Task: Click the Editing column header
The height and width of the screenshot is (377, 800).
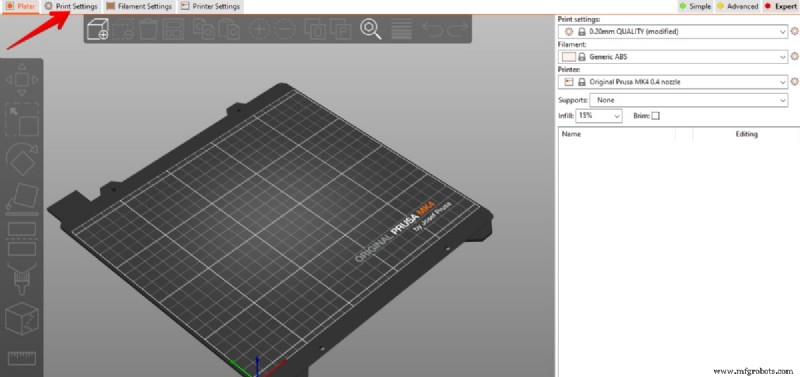Action: click(x=746, y=134)
